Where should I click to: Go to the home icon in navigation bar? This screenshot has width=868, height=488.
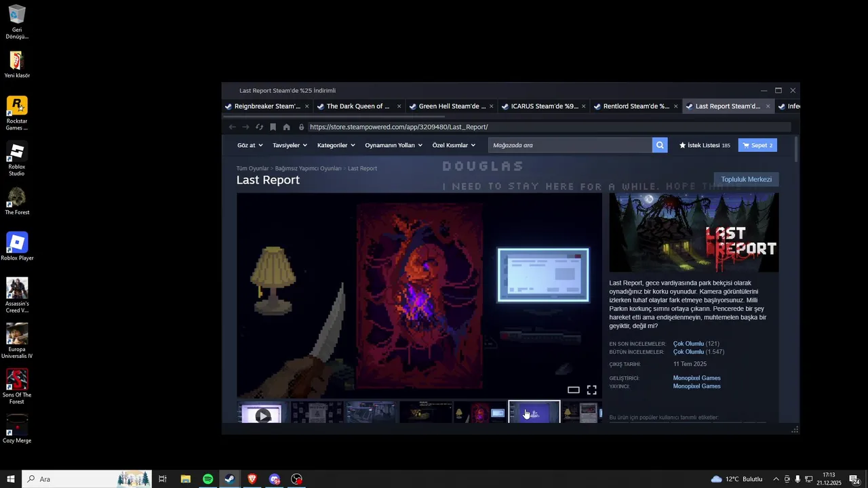pyautogui.click(x=287, y=127)
